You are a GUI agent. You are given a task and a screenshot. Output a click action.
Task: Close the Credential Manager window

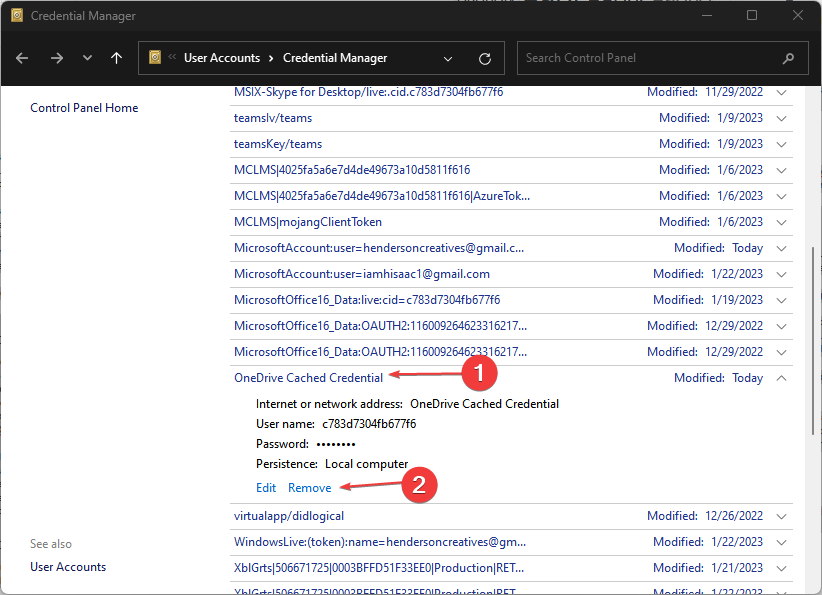[x=797, y=15]
